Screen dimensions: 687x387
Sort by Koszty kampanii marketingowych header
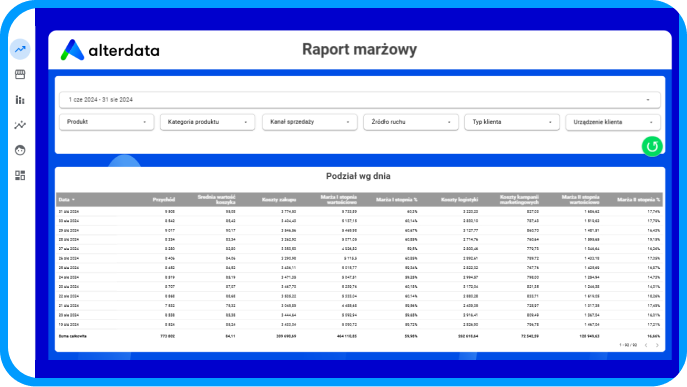pos(519,199)
